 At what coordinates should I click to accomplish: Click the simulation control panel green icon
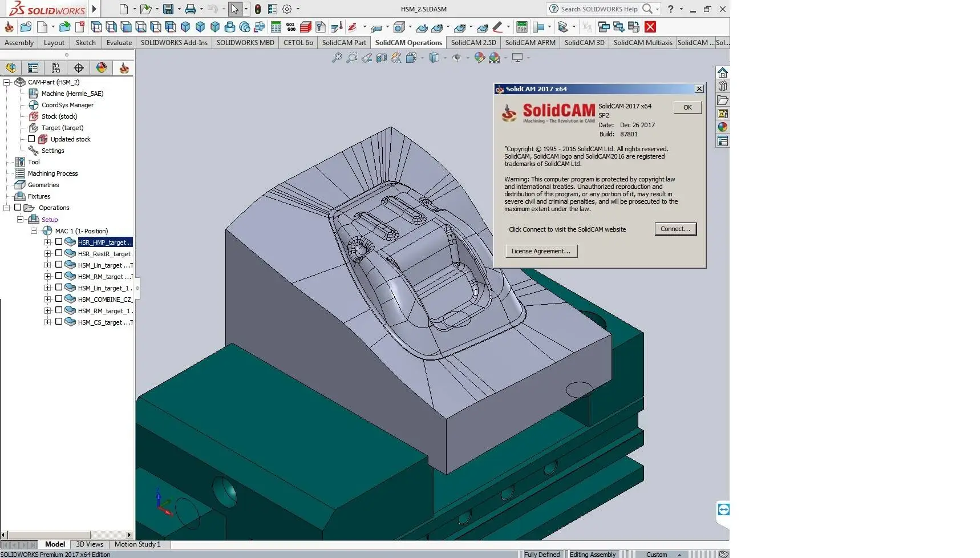(x=521, y=27)
